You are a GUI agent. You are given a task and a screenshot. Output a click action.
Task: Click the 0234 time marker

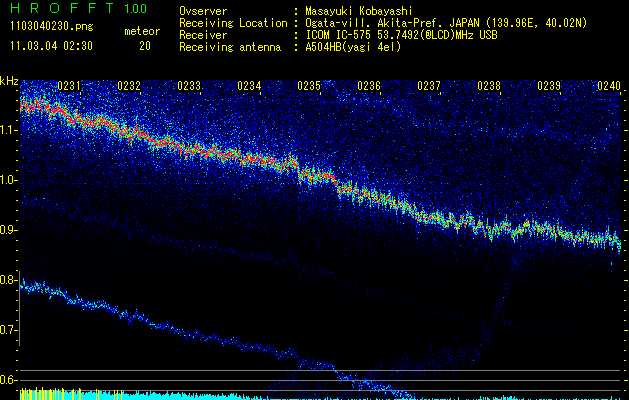(x=249, y=86)
